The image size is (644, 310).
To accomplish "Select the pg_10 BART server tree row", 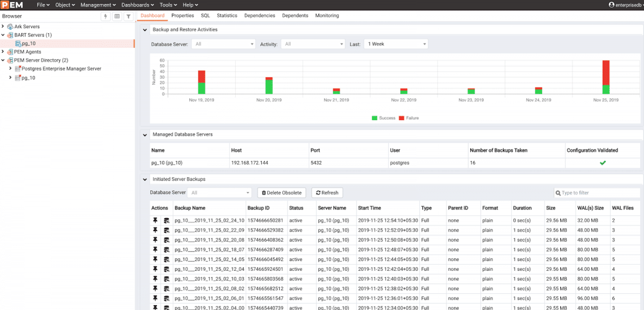I will [68, 44].
